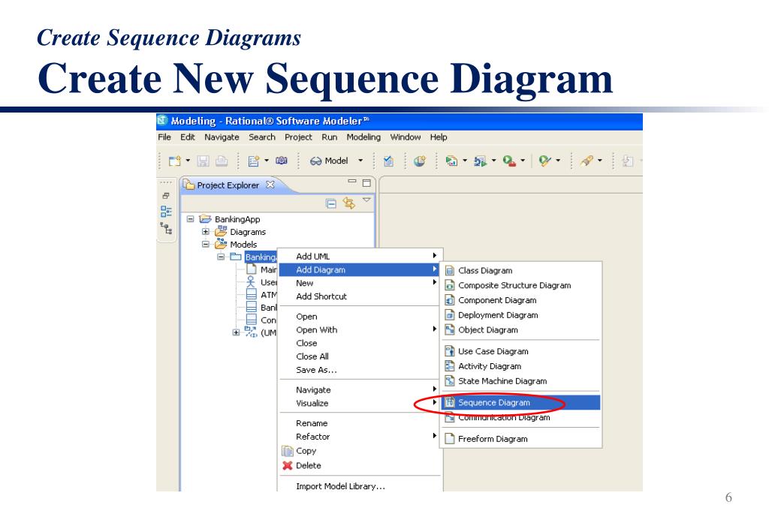The image size is (769, 532).
Task: Open the Window menu
Action: [x=405, y=137]
